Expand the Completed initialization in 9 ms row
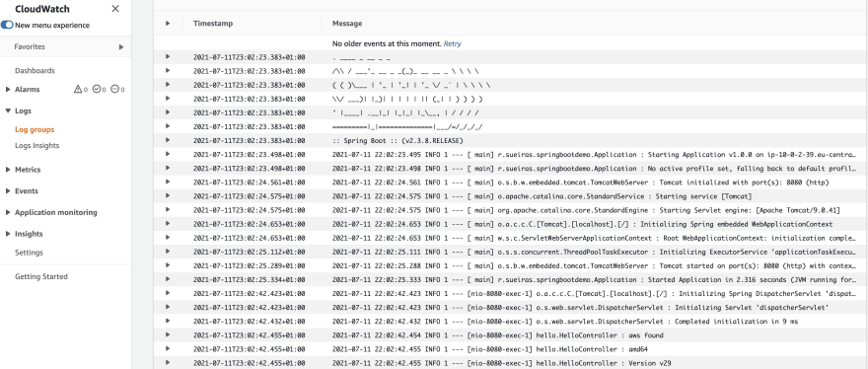Viewport: 868px width, 369px height. (x=167, y=321)
